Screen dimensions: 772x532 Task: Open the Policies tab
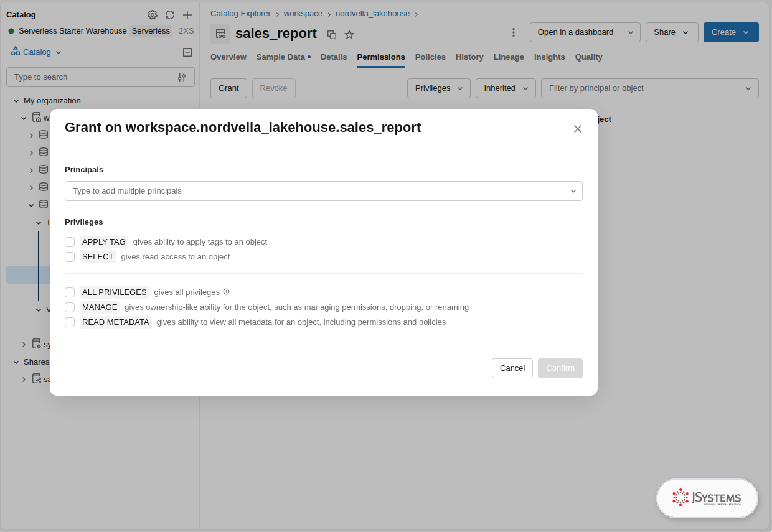point(430,57)
